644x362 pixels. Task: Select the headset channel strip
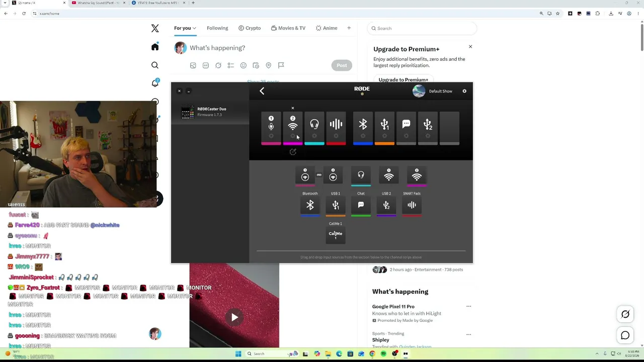pyautogui.click(x=314, y=128)
